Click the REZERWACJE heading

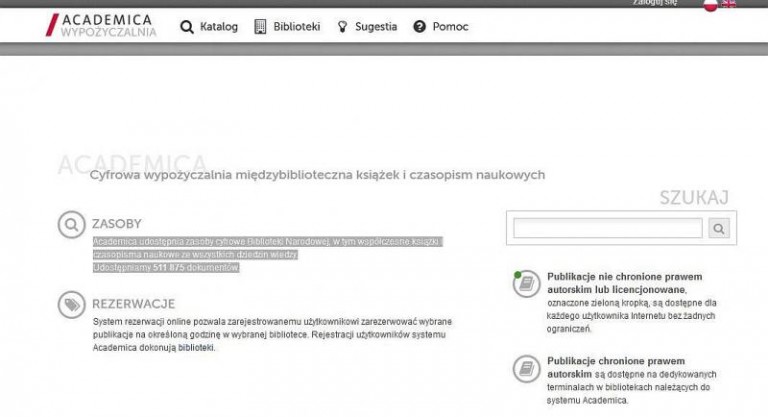click(133, 304)
